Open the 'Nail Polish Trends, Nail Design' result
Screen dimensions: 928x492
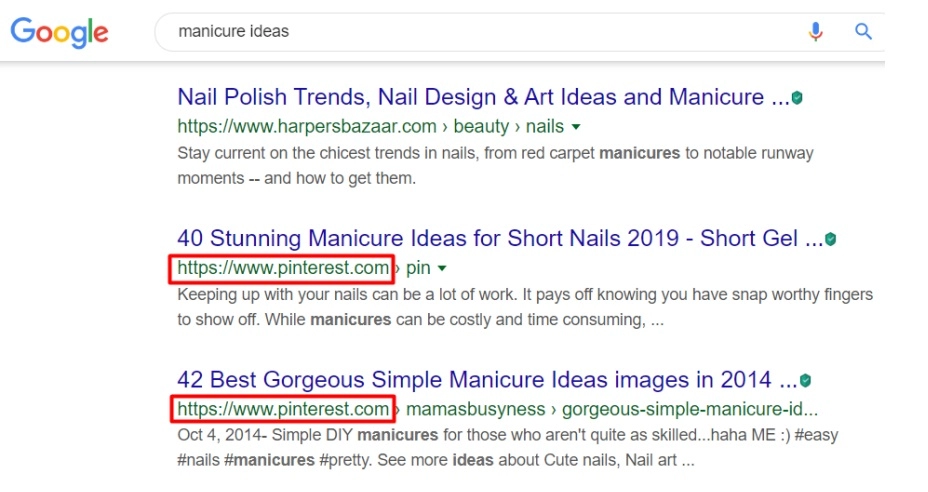coord(483,97)
